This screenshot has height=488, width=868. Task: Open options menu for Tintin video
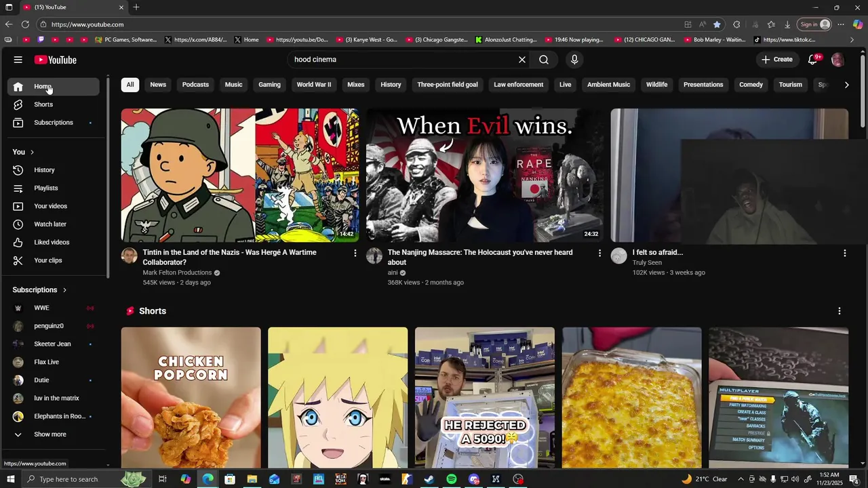point(355,253)
